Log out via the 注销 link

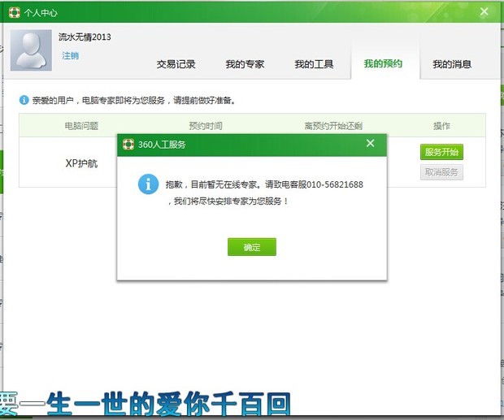tap(71, 56)
